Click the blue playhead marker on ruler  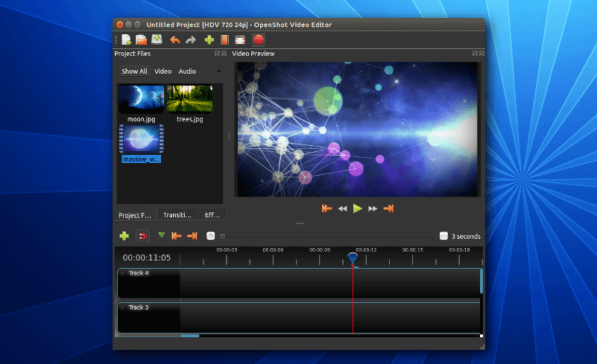coord(353,259)
